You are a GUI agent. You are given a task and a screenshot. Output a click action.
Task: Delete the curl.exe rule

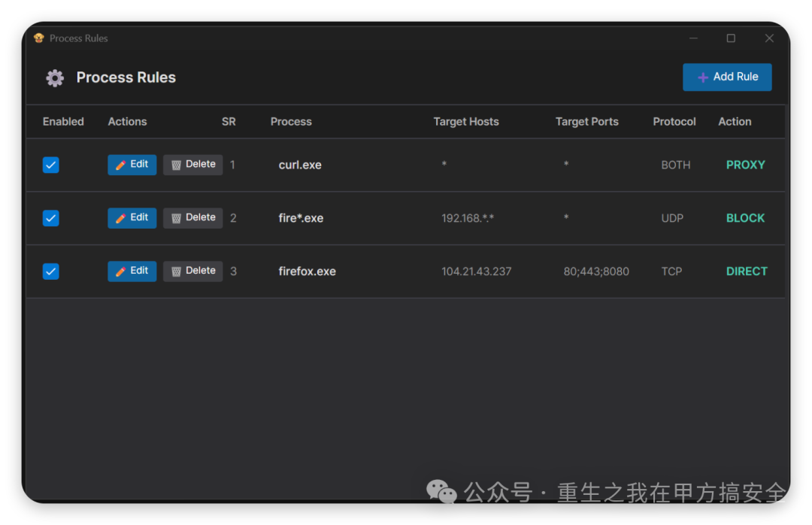pos(192,165)
